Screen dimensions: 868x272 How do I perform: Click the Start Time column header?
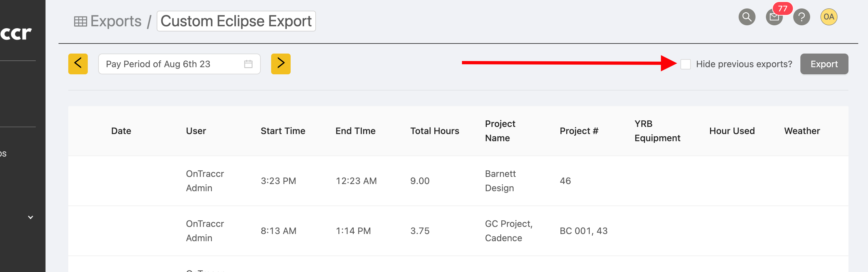[283, 131]
